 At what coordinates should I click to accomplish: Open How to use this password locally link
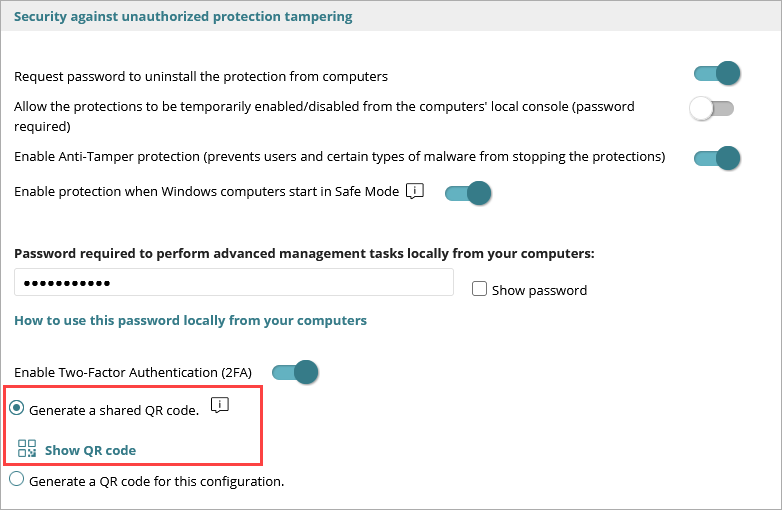[x=190, y=320]
